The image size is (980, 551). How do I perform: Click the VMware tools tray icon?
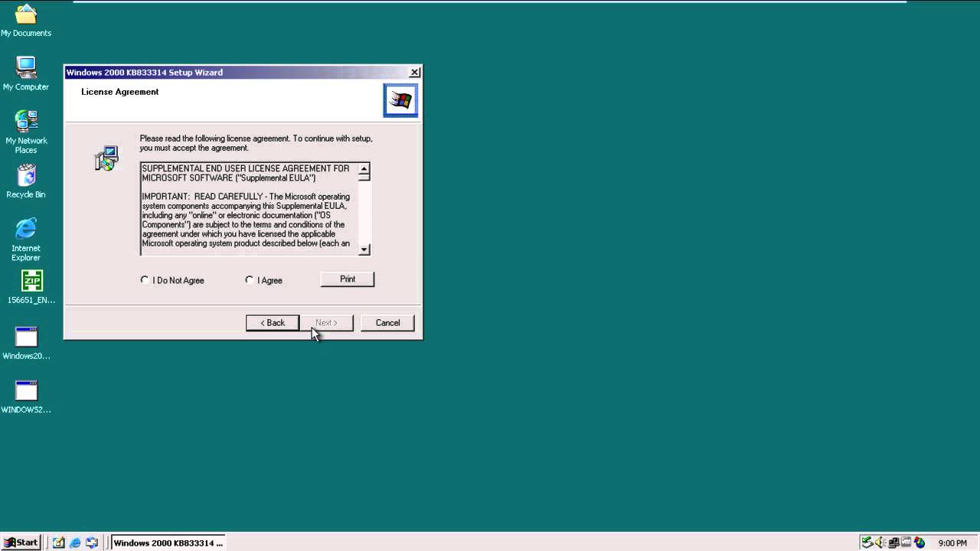click(906, 543)
